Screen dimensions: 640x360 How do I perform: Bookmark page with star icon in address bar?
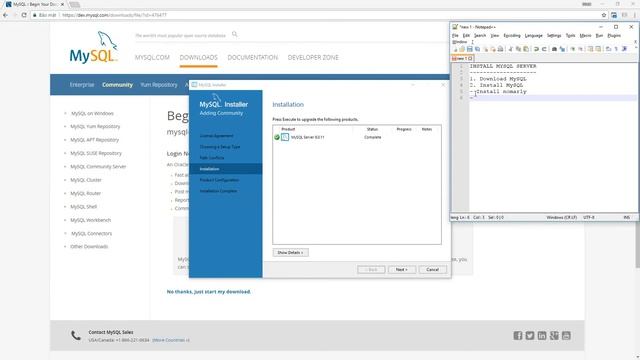(x=604, y=15)
